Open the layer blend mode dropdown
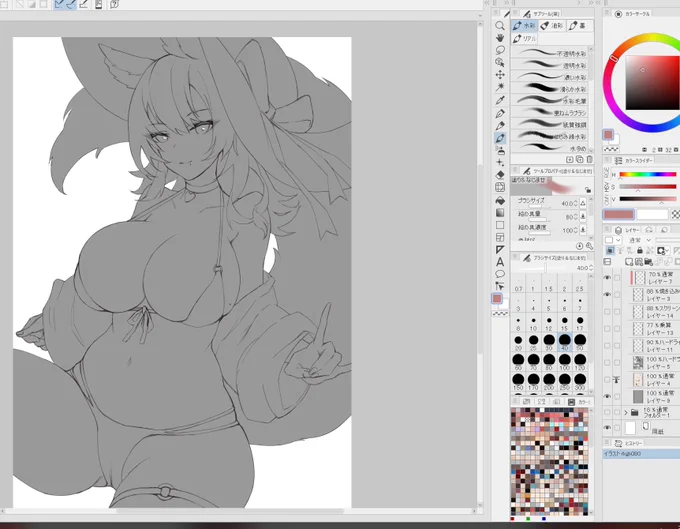680x529 pixels. [x=640, y=240]
